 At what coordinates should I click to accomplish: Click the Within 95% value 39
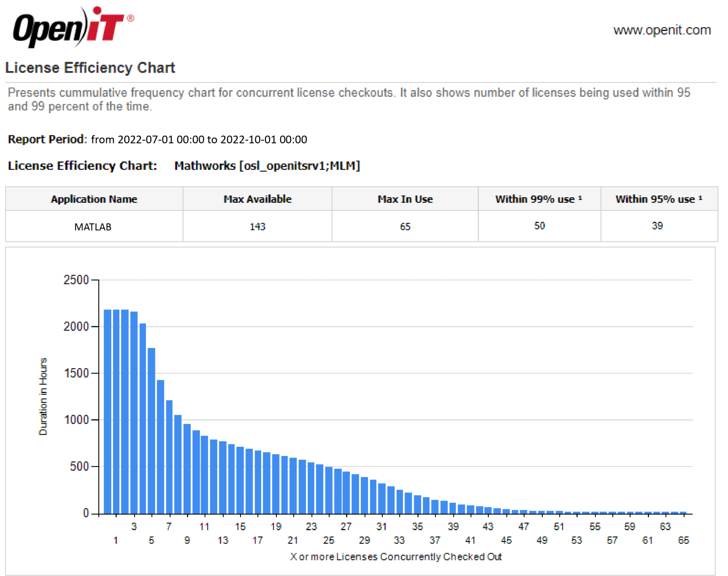pyautogui.click(x=657, y=226)
